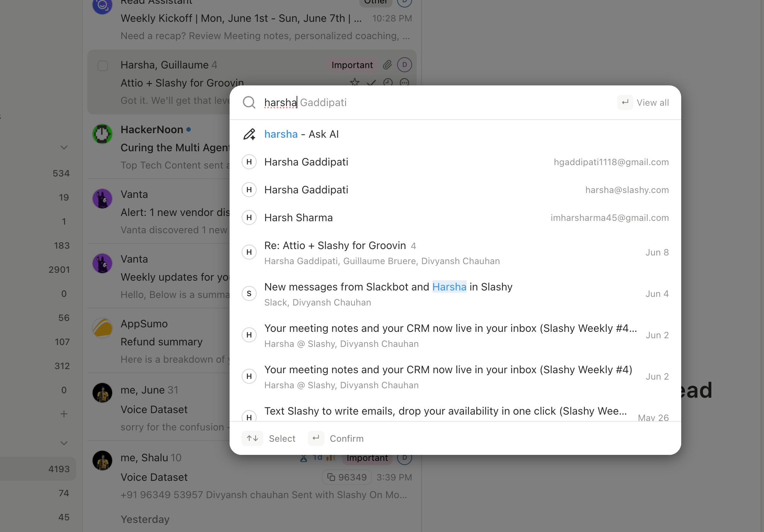Click Important label on Harsha, Guillaume email
The image size is (764, 532).
pyautogui.click(x=352, y=65)
